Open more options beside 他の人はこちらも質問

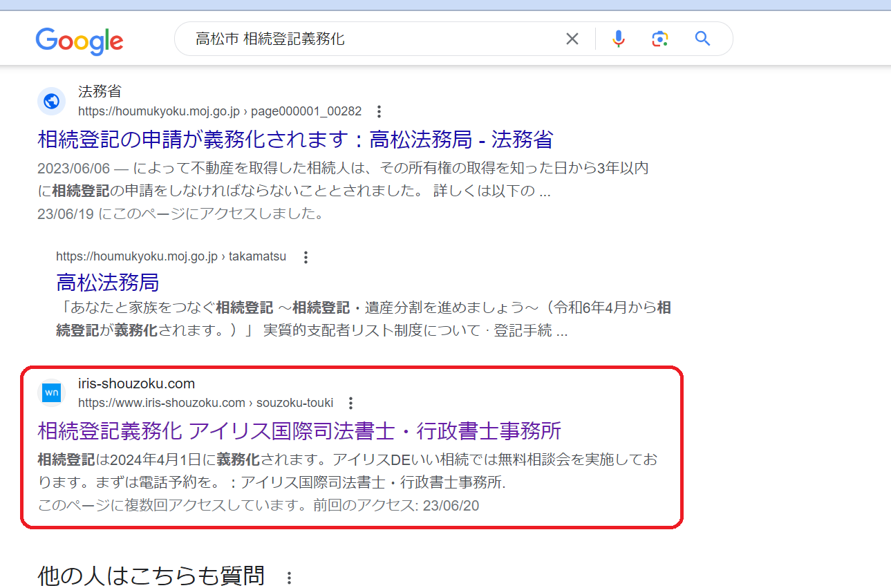(290, 578)
